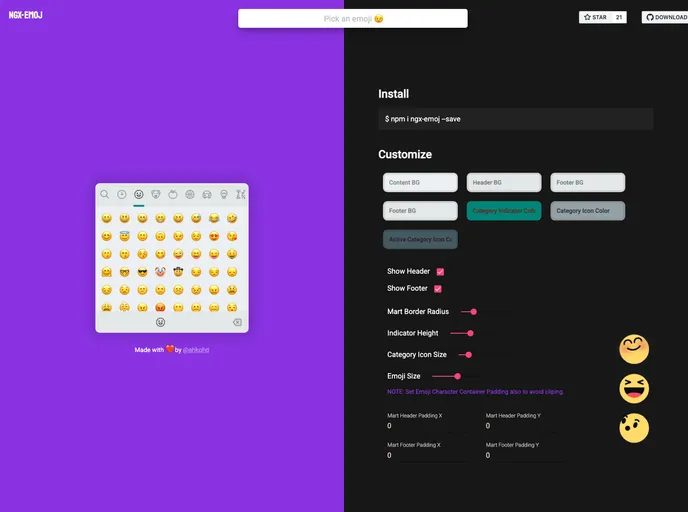Open the star count 21 link

pos(619,17)
